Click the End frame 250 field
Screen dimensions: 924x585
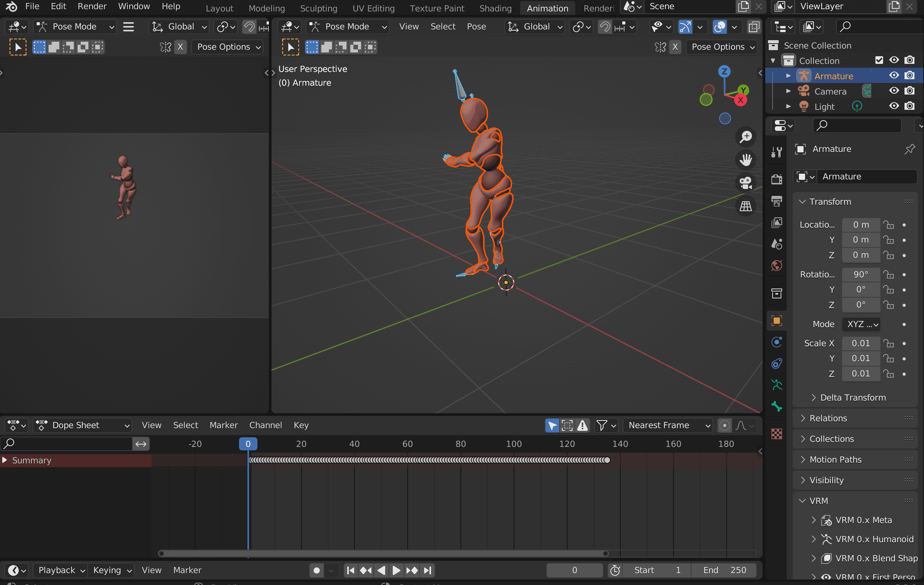click(724, 570)
